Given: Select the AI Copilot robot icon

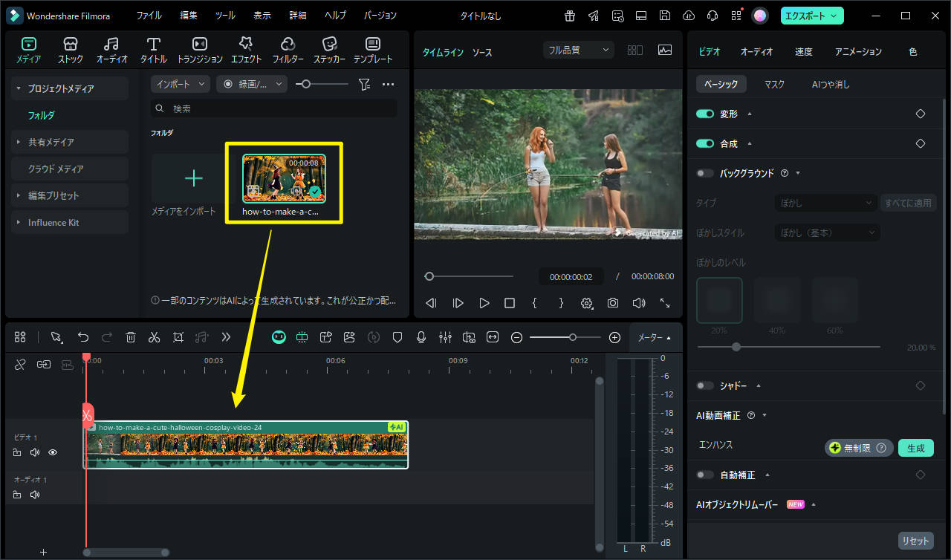Looking at the screenshot, I should coord(279,337).
